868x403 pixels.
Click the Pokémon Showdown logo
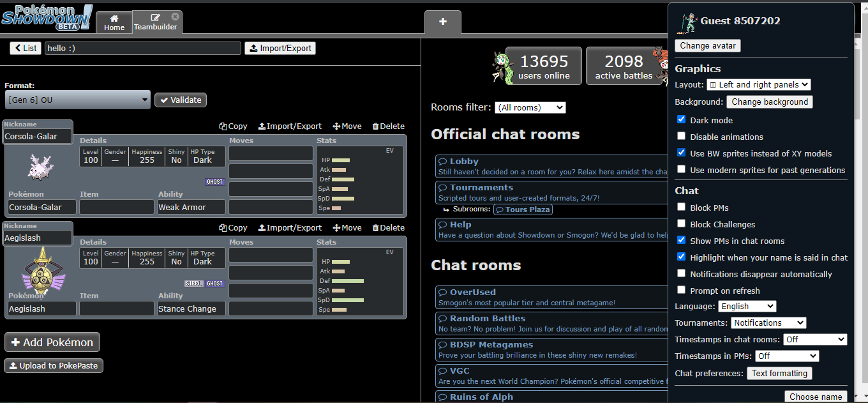coord(47,17)
